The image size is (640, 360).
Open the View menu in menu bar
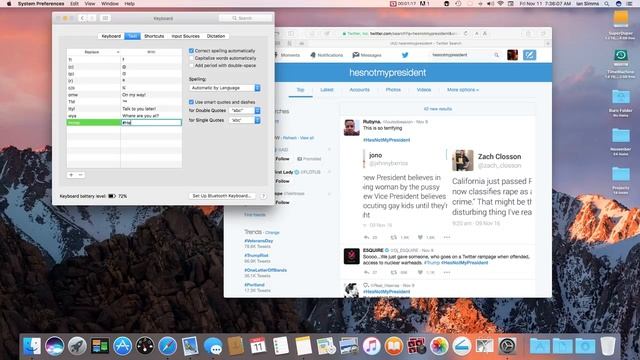click(90, 4)
